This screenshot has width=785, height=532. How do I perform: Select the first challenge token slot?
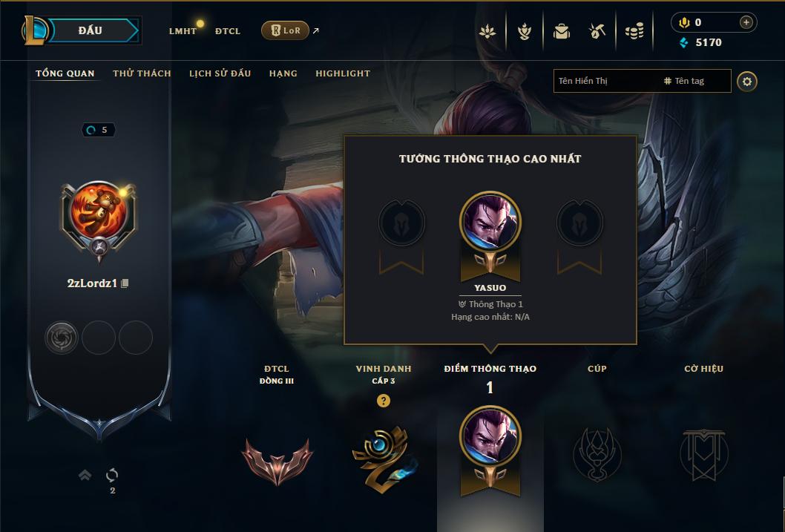[62, 338]
